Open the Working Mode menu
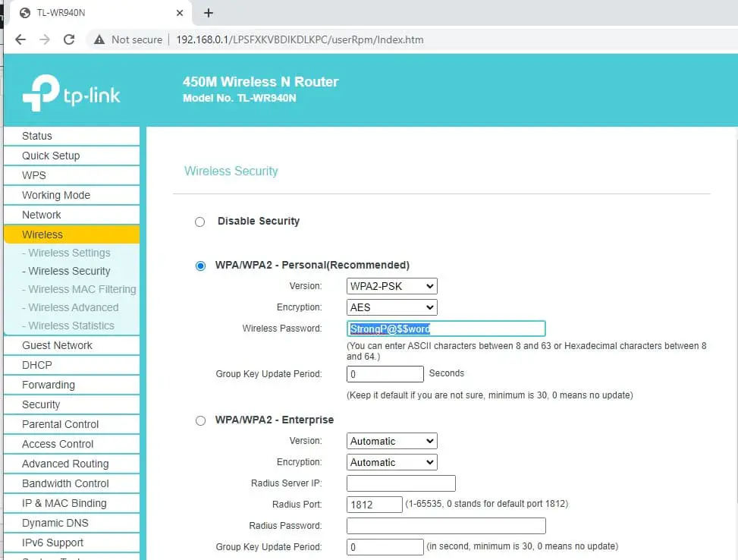Image resolution: width=738 pixels, height=560 pixels. point(71,196)
